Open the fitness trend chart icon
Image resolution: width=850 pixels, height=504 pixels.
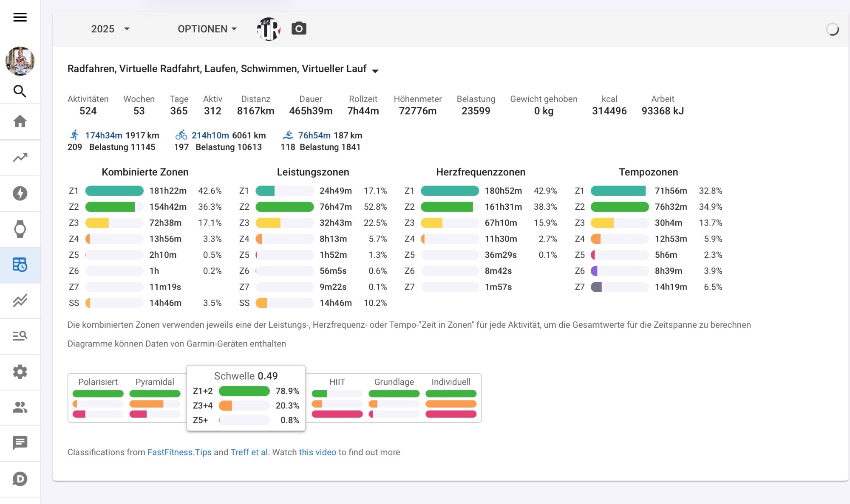coord(20,158)
